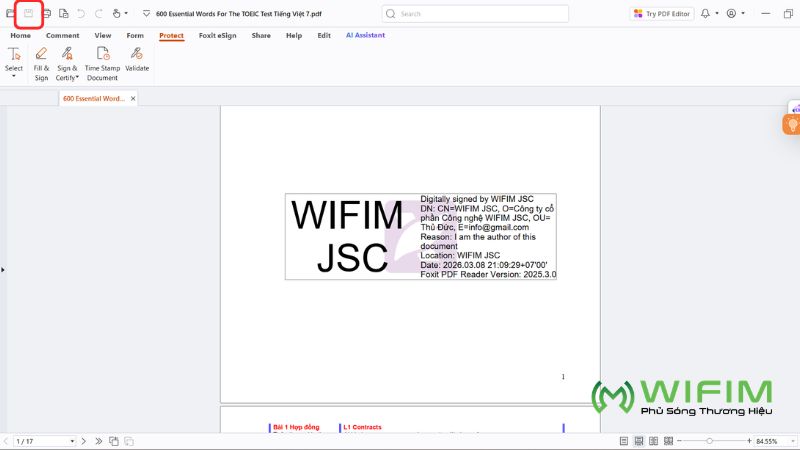Click the Save icon in quick access toolbar
The height and width of the screenshot is (450, 800).
tap(29, 14)
